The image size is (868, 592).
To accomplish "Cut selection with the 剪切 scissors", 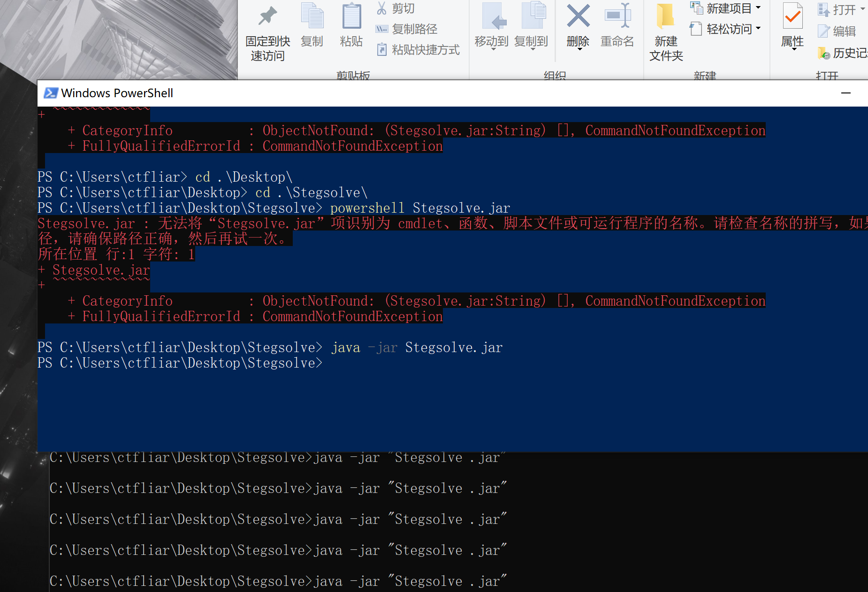I will [396, 8].
